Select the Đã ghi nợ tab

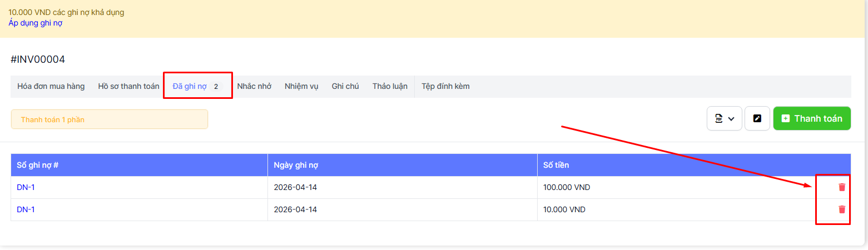point(197,86)
